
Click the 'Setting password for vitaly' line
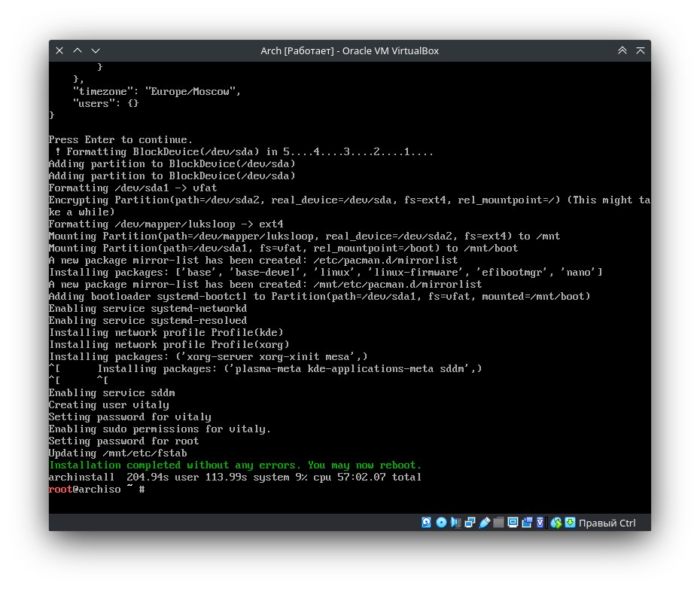(130, 417)
